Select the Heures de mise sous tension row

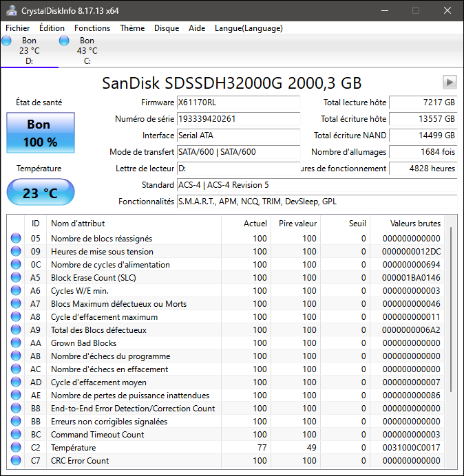point(226,251)
